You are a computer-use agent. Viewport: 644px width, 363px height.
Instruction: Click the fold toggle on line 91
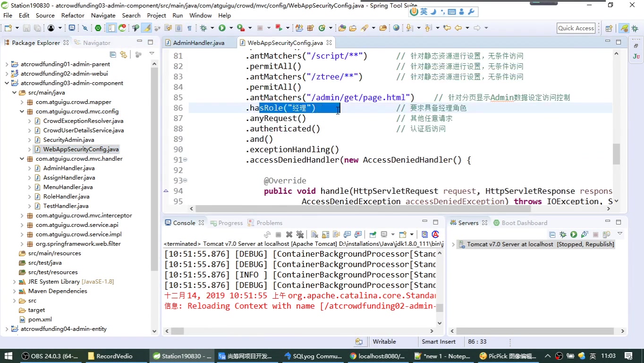point(185,160)
